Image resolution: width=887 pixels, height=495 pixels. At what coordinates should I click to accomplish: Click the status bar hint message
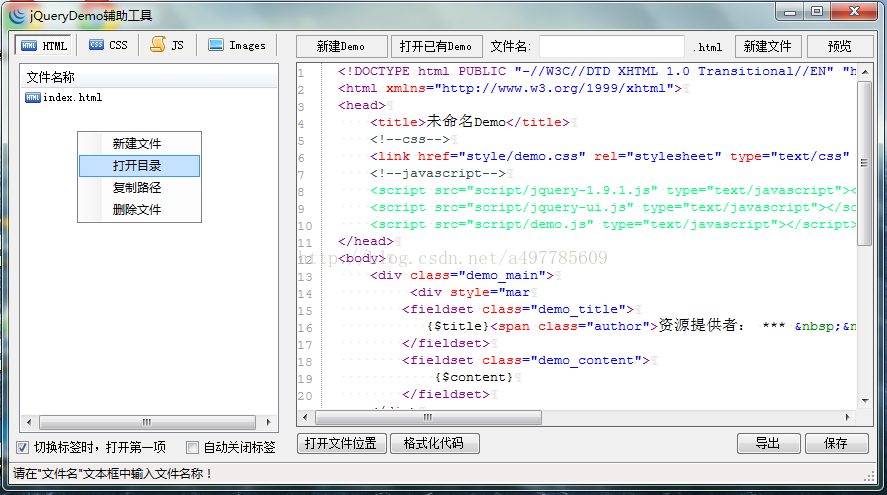pyautogui.click(x=113, y=474)
